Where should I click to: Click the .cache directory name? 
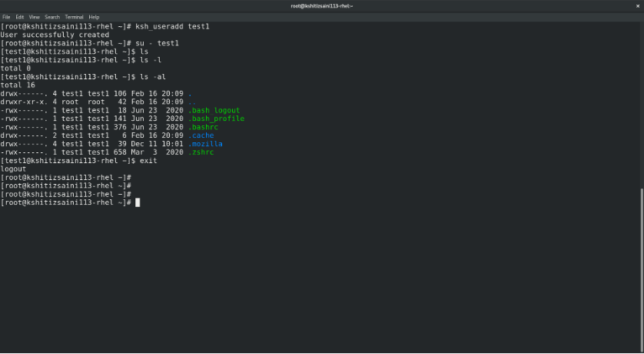click(x=203, y=135)
